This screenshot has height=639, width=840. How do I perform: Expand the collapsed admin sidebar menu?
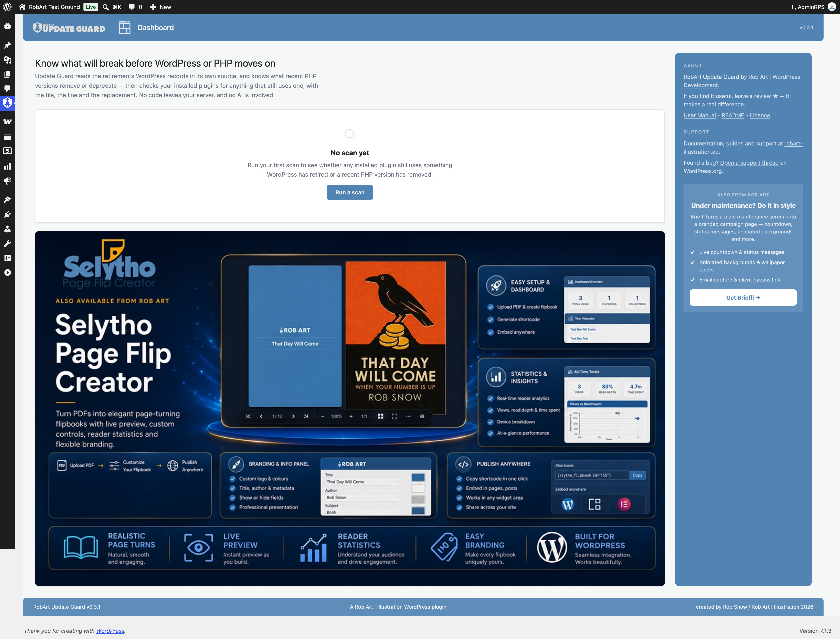(x=7, y=273)
